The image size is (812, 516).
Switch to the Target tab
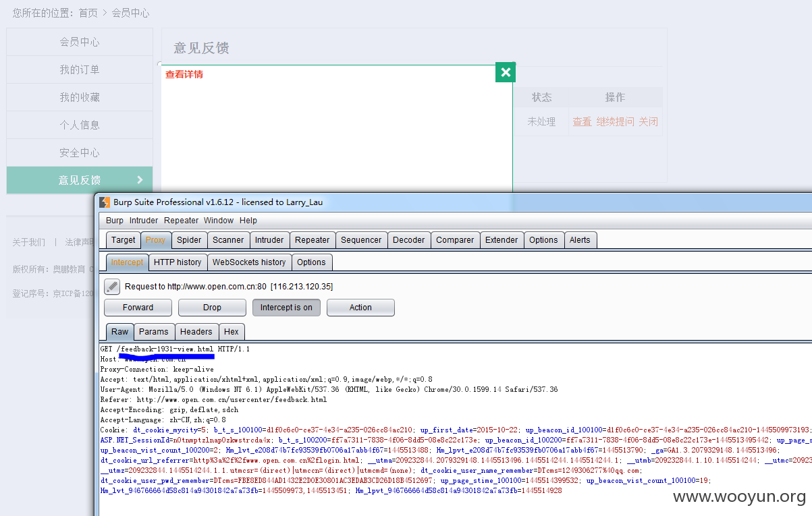click(x=124, y=240)
